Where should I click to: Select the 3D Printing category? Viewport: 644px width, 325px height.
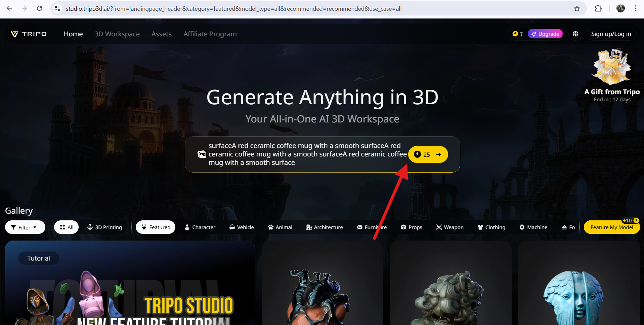pyautogui.click(x=104, y=227)
